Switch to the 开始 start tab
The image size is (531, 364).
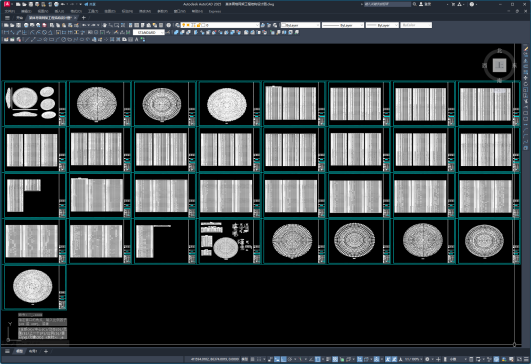(x=20, y=18)
